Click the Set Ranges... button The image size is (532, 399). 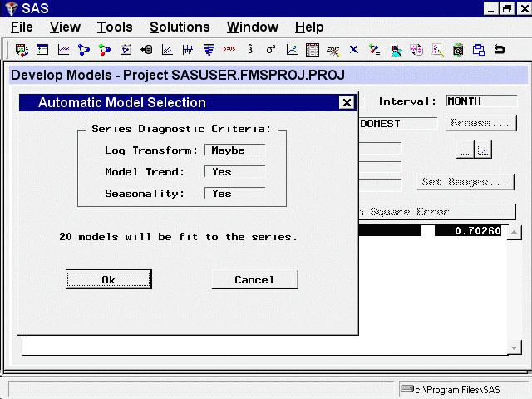click(x=465, y=182)
